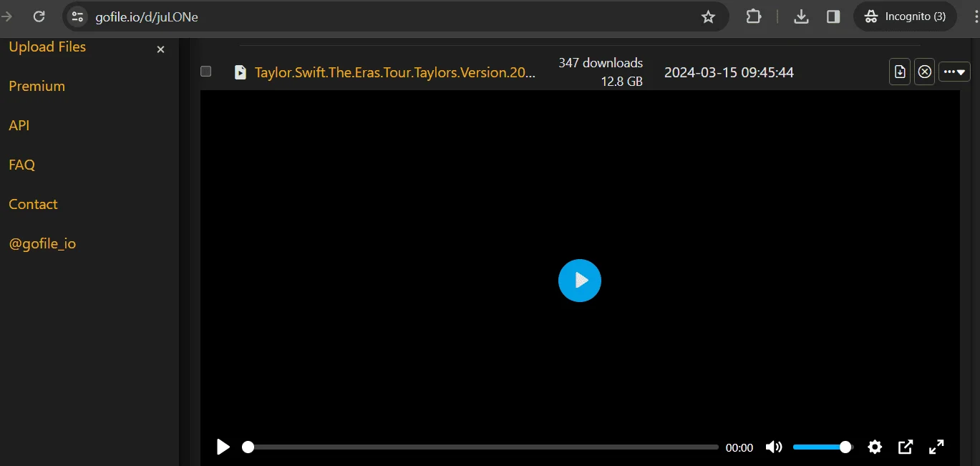Viewport: 980px width, 466px height.
Task: Open the Taylor.Swift.The.Eras.Tour file name link
Action: tap(395, 72)
